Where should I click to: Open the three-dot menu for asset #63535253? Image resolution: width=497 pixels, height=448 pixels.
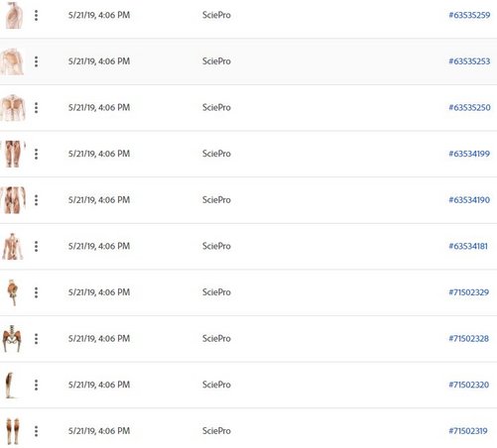[x=36, y=61]
